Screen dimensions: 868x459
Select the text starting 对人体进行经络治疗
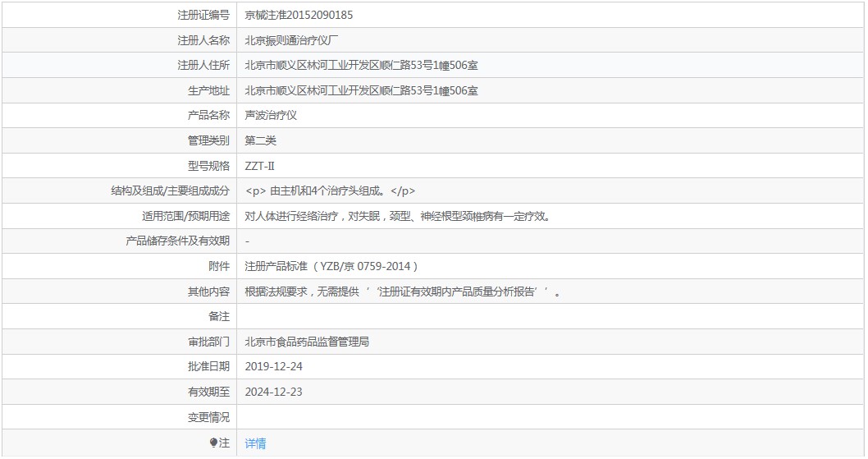[x=399, y=216]
